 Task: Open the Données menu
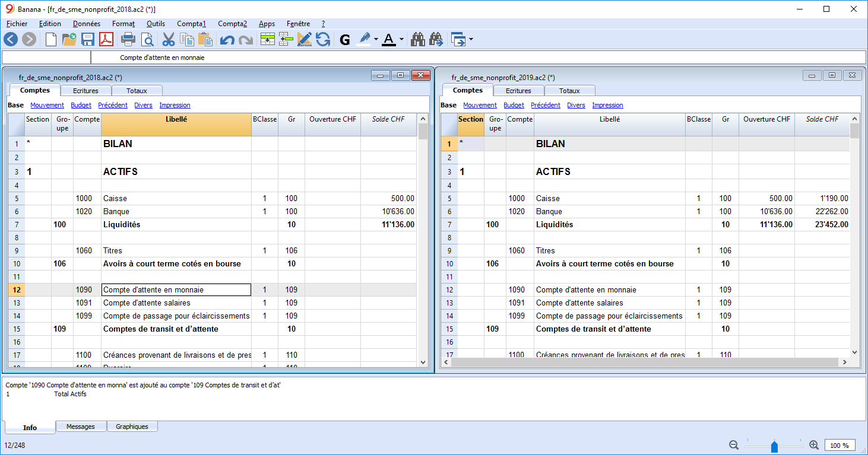pos(87,24)
